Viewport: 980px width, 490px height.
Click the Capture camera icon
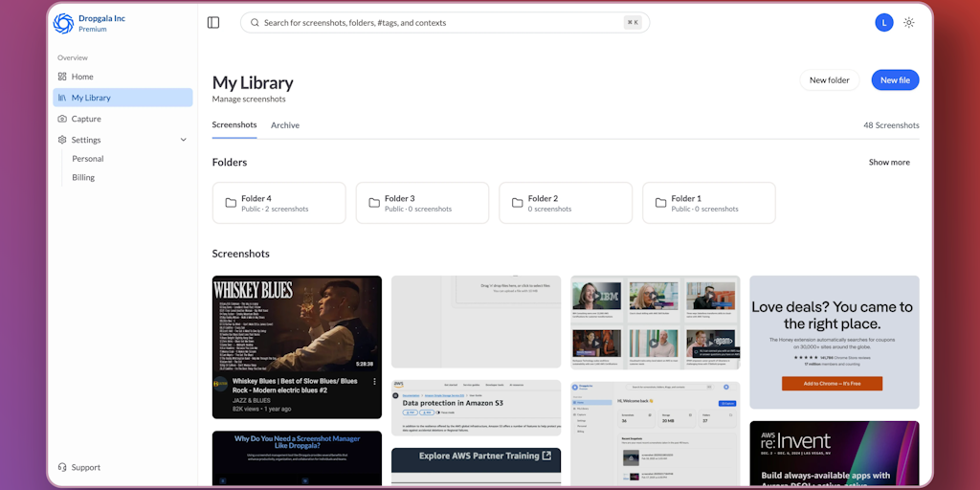[62, 119]
